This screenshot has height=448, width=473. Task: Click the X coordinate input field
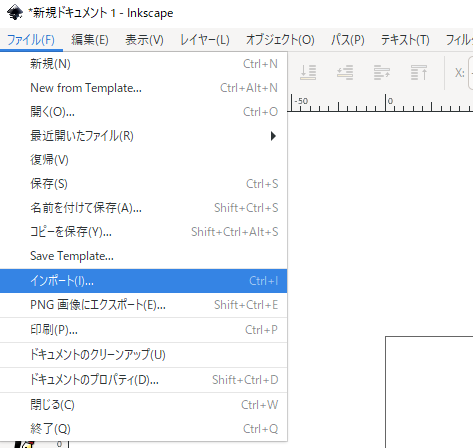470,73
